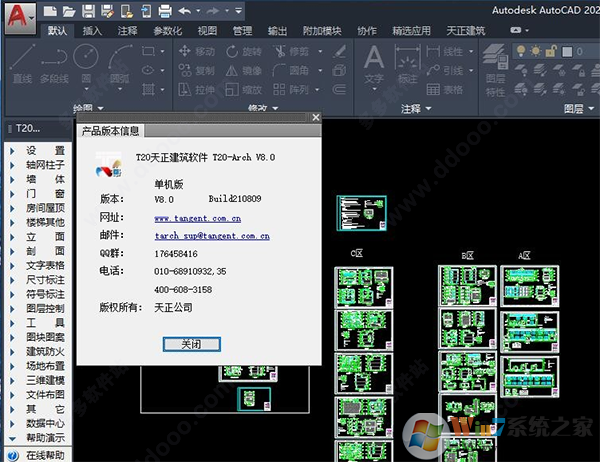Open the Trim tool dropdown arrow
The height and width of the screenshot is (462, 600).
click(320, 51)
